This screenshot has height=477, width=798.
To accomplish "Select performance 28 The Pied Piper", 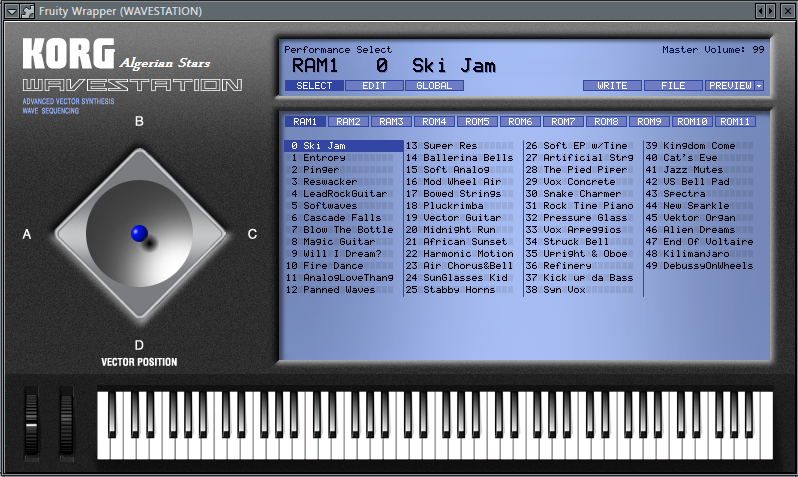I will pos(583,170).
